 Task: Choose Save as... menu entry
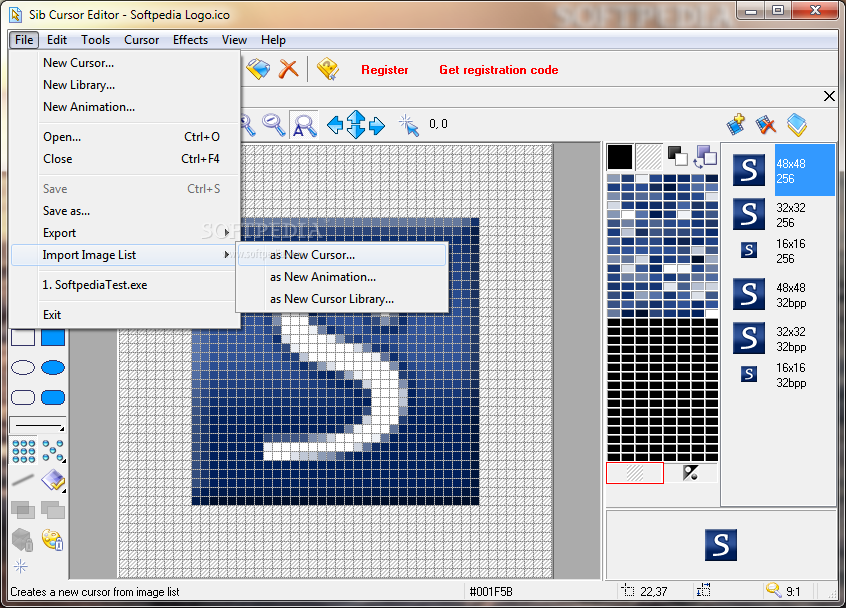coord(125,211)
